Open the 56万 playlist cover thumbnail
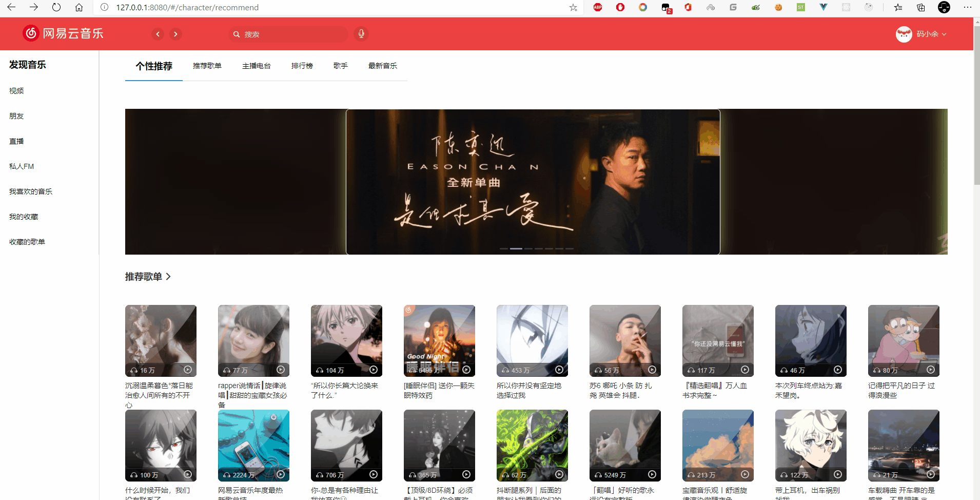 (x=625, y=341)
